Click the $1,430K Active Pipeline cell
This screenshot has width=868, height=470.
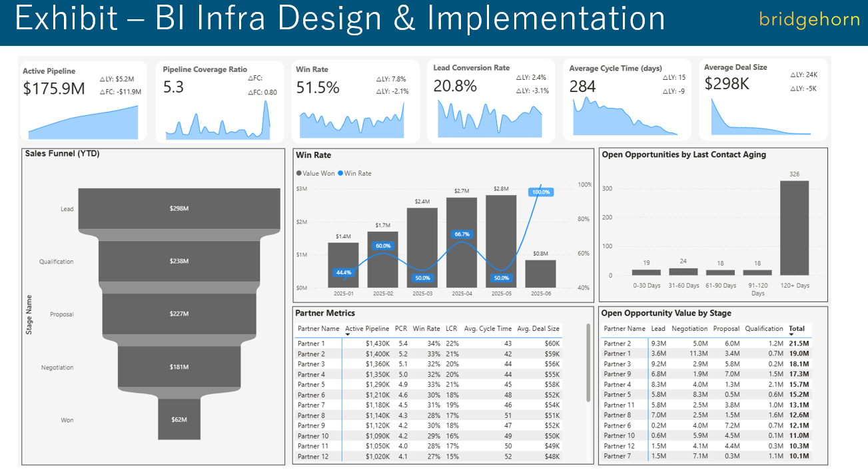(x=376, y=344)
